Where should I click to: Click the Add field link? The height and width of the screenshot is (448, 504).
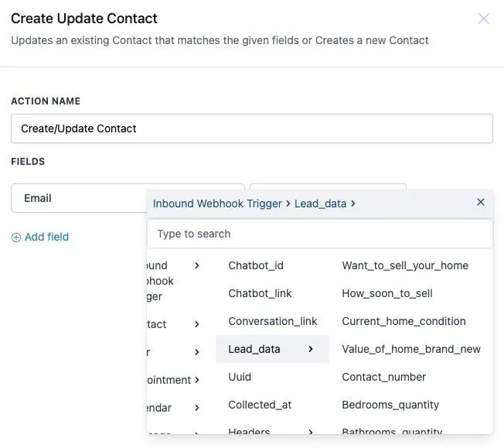point(46,237)
